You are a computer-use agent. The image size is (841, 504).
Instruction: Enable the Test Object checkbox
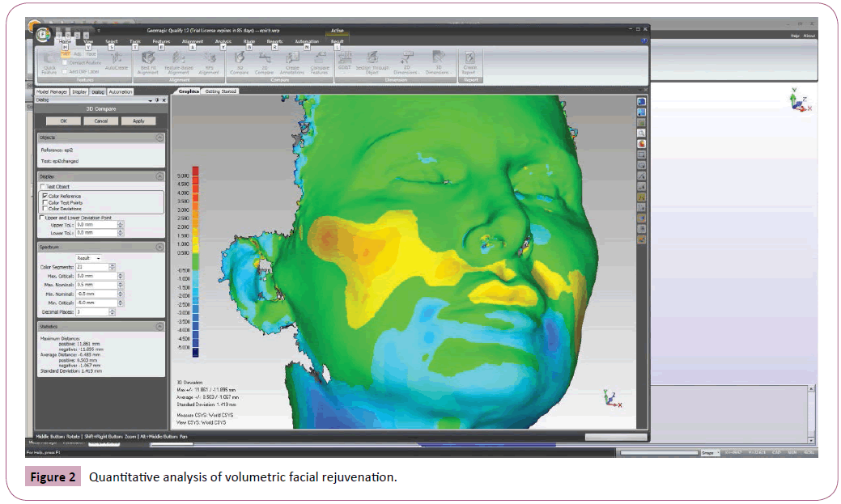pyautogui.click(x=44, y=187)
